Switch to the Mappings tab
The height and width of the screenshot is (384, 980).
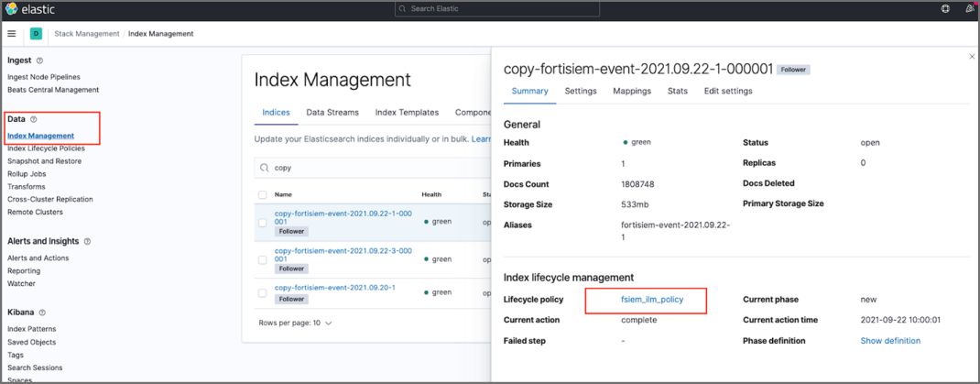pyautogui.click(x=632, y=92)
